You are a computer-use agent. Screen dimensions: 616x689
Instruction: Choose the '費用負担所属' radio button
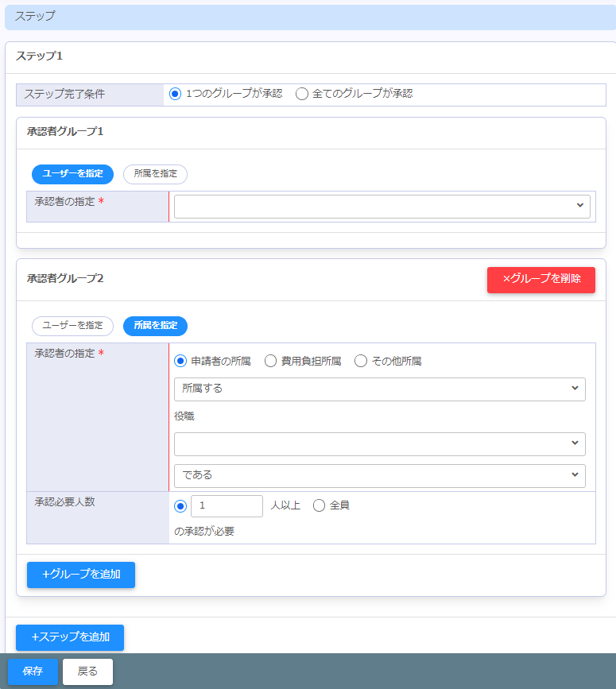270,362
